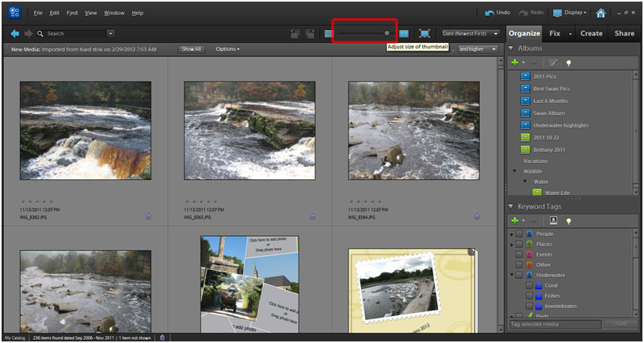
Task: Check the Fishes tag checkbox
Action: coord(529,295)
